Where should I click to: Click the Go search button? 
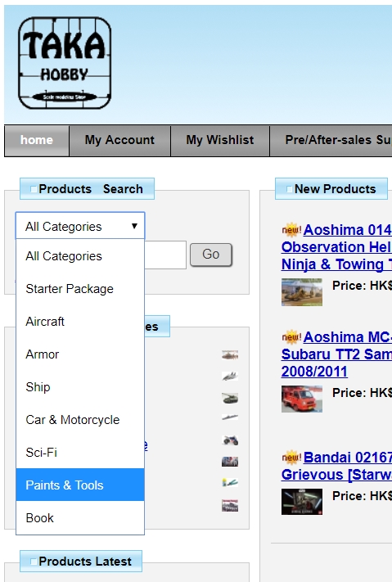click(211, 255)
